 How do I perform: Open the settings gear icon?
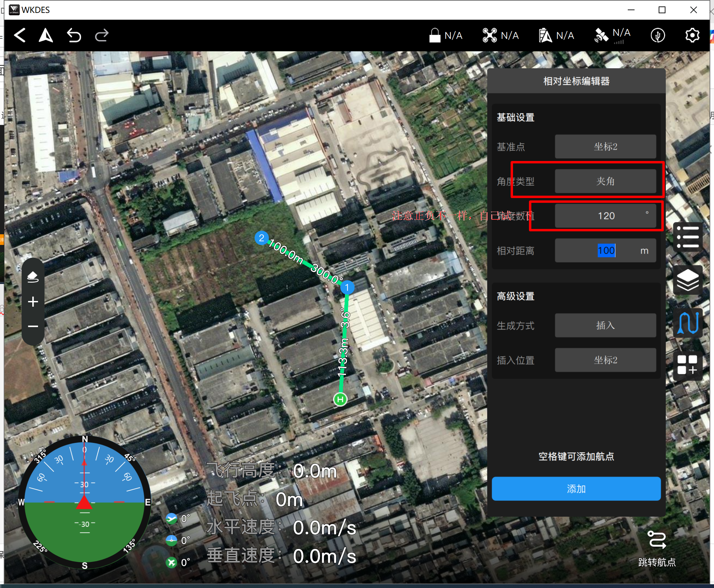click(x=692, y=35)
